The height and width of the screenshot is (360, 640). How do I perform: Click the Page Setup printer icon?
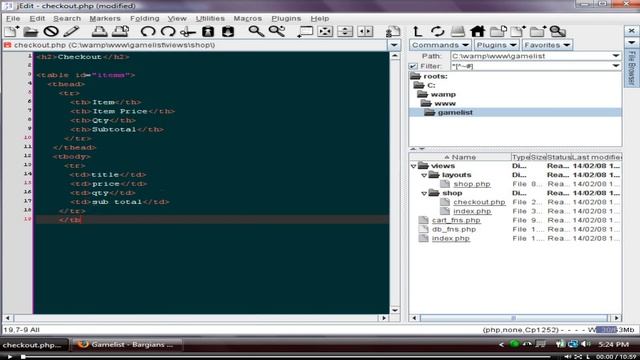[x=120, y=31]
